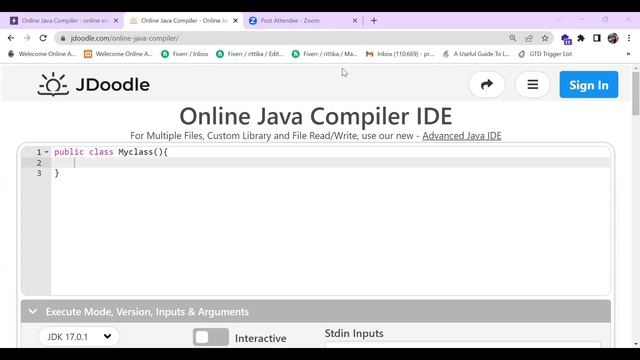Open the JDoodle hamburger menu
The image size is (640, 360).
[x=533, y=84]
